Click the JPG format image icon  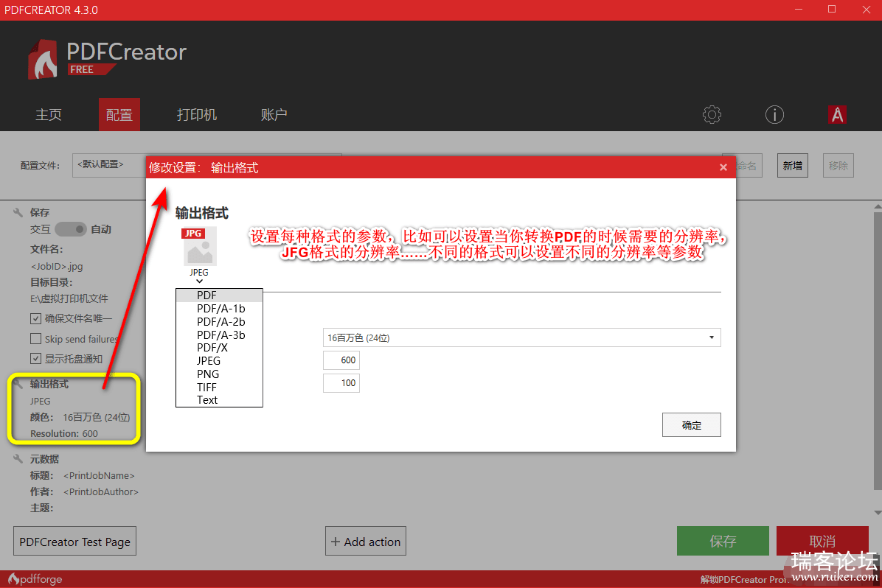pos(199,247)
